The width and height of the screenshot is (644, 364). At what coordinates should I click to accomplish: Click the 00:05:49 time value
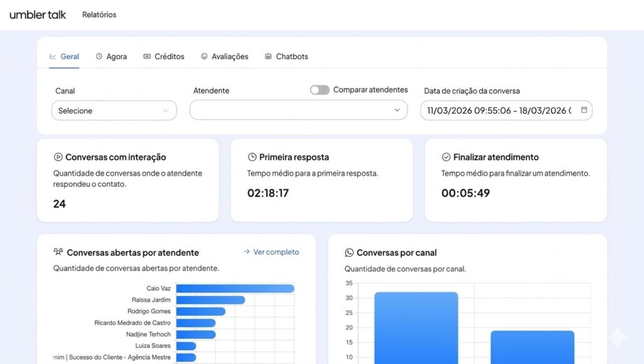(466, 193)
